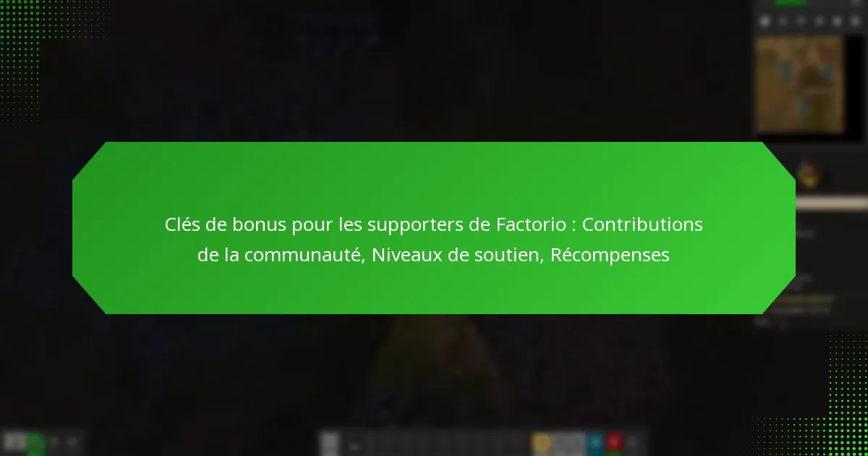The image size is (868, 456).
Task: Click the round research icon below the minimap
Action: 805,172
